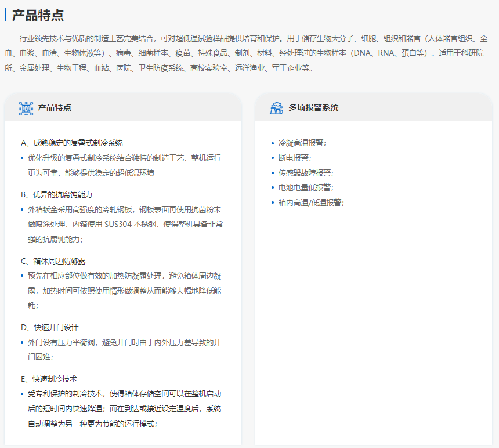Click the 多项报警系统 card title
This screenshot has height=448, width=499.
pos(313,107)
